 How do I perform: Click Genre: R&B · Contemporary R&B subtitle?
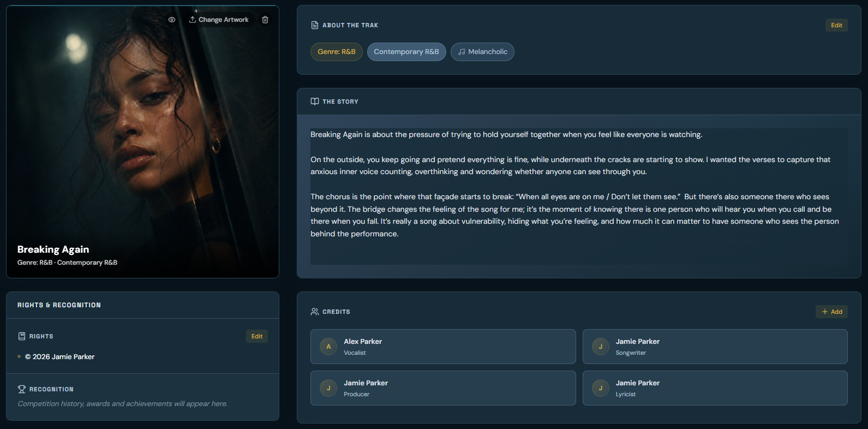coord(67,263)
